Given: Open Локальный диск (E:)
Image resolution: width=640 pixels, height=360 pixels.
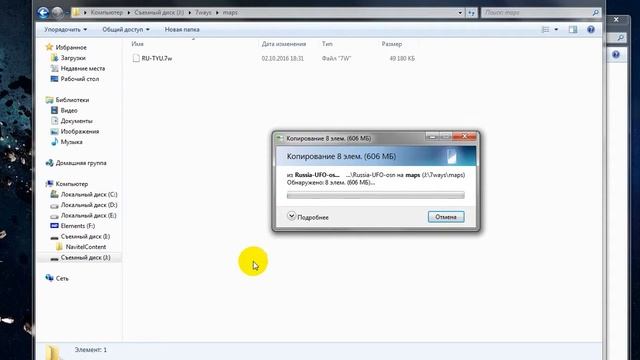Looking at the screenshot, I should coord(89,216).
